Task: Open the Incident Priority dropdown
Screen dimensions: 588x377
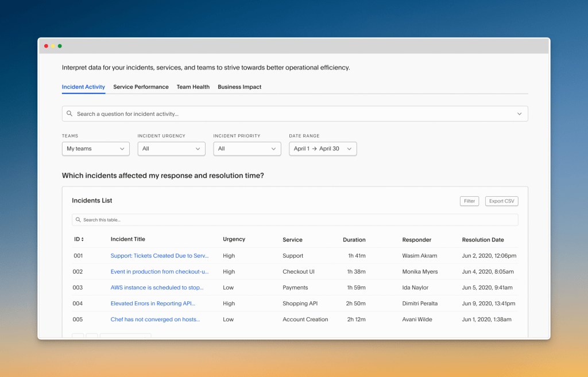Action: point(247,149)
